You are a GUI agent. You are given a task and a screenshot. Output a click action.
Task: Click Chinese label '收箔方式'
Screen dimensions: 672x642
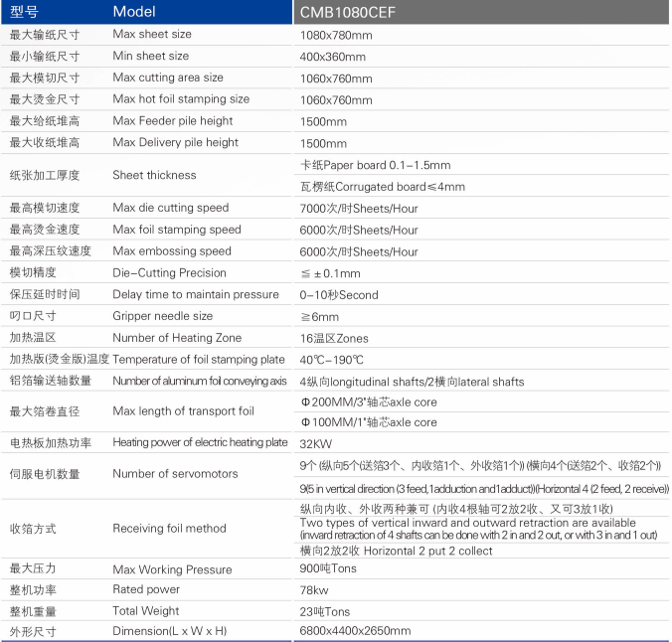[x=33, y=529]
